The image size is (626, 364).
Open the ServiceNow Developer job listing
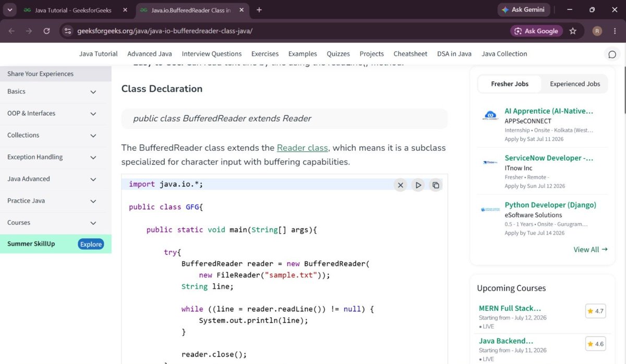pyautogui.click(x=549, y=158)
